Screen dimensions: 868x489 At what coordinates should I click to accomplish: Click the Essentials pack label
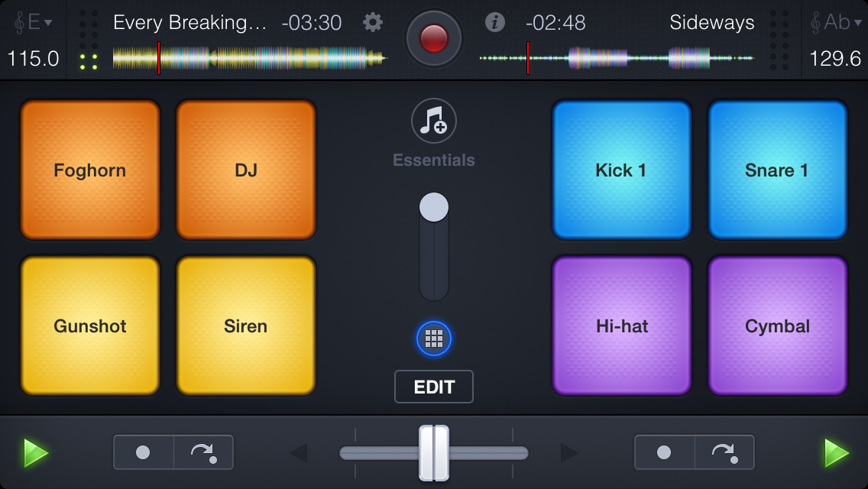point(434,160)
